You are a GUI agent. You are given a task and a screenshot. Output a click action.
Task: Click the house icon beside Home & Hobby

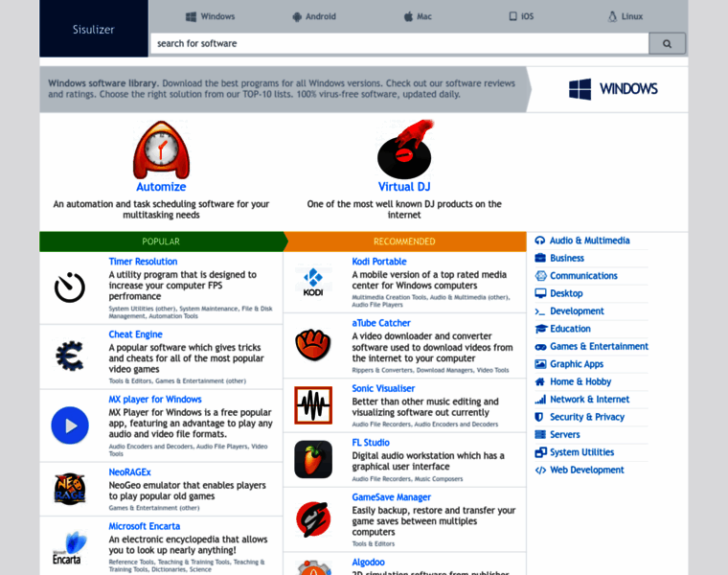[540, 381]
